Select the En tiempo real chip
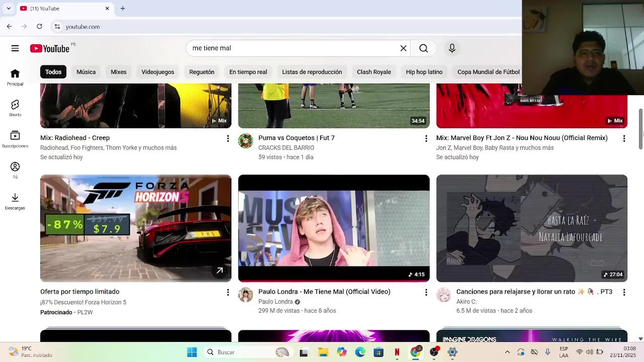This screenshot has height=362, width=644. (248, 72)
